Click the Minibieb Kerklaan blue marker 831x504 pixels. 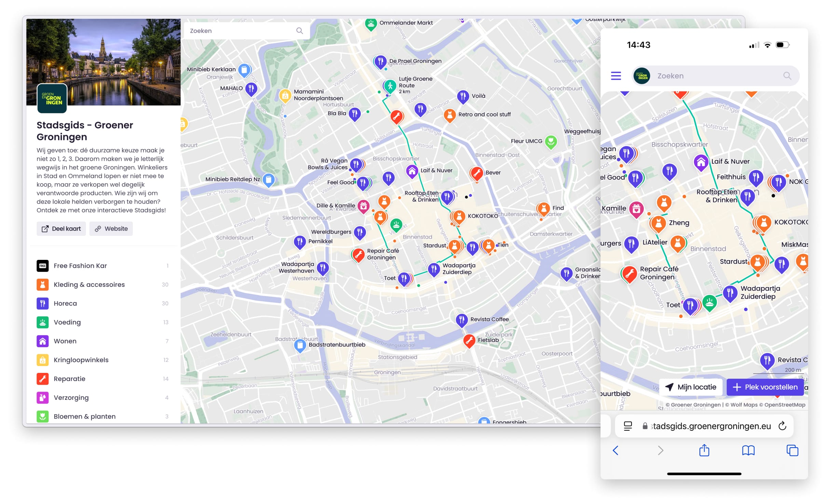(x=245, y=70)
